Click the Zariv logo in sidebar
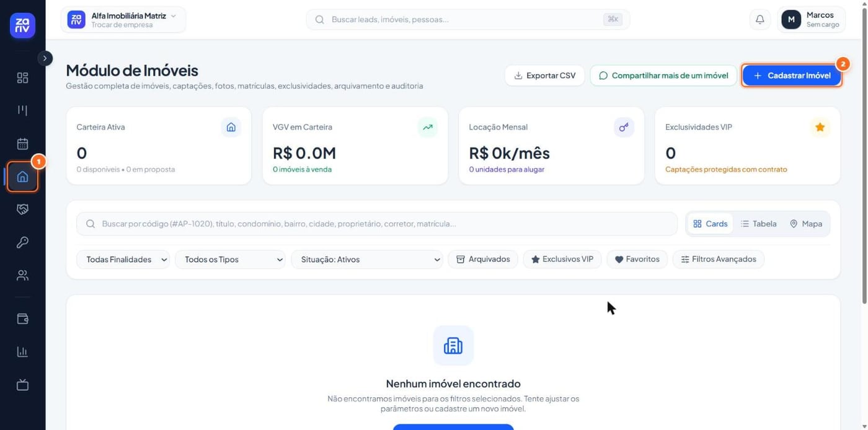This screenshot has width=868, height=430. (22, 25)
